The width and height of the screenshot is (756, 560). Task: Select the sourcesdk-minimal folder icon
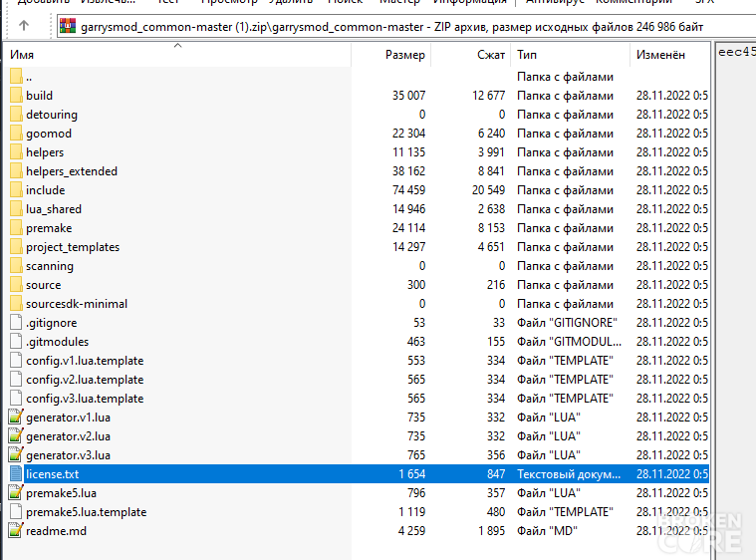pyautogui.click(x=16, y=303)
